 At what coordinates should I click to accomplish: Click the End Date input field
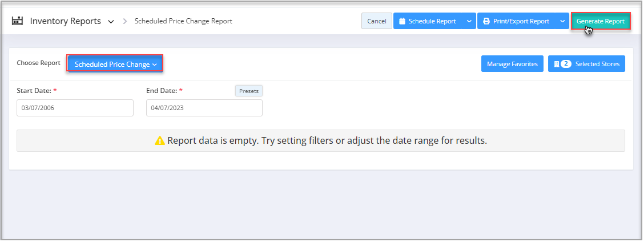(x=204, y=108)
